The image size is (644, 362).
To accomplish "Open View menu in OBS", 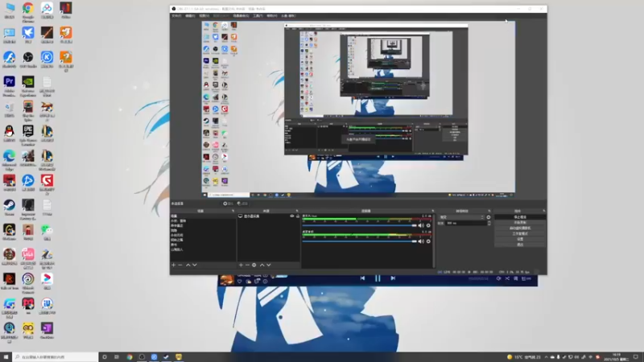I will pyautogui.click(x=204, y=15).
